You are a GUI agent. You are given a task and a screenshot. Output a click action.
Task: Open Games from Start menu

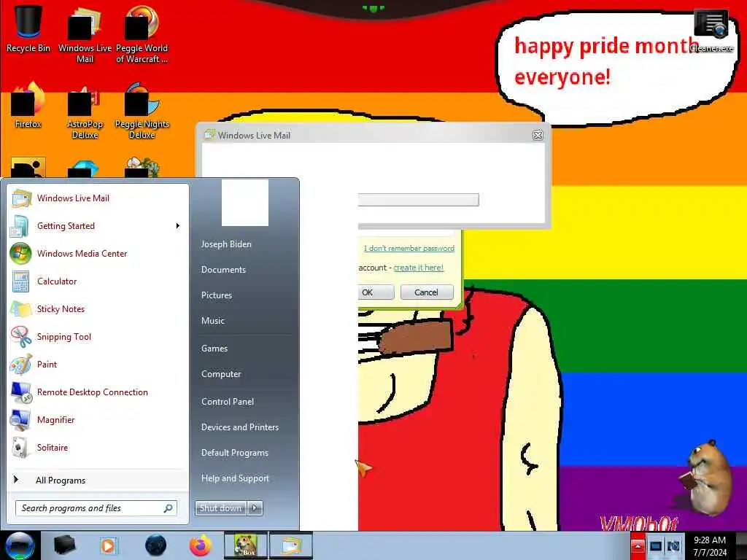tap(214, 349)
